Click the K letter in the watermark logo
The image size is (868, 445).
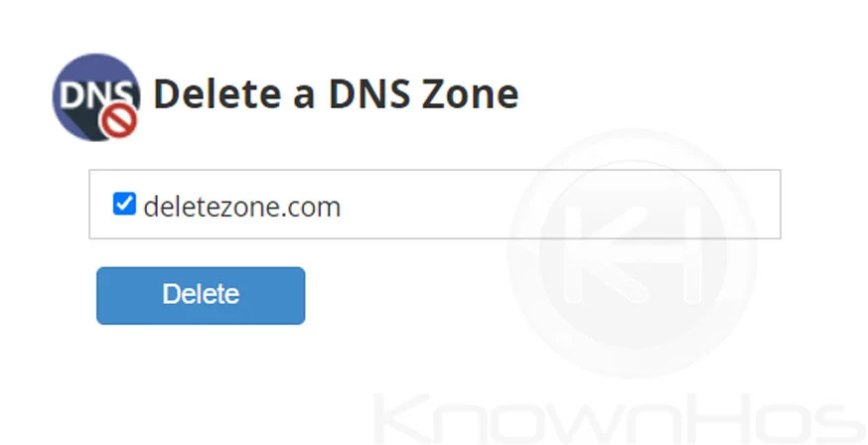pos(602,254)
